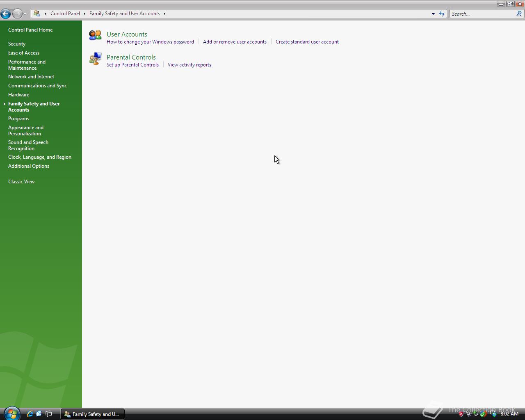Click Create standard user account
525x420 pixels.
tap(307, 42)
